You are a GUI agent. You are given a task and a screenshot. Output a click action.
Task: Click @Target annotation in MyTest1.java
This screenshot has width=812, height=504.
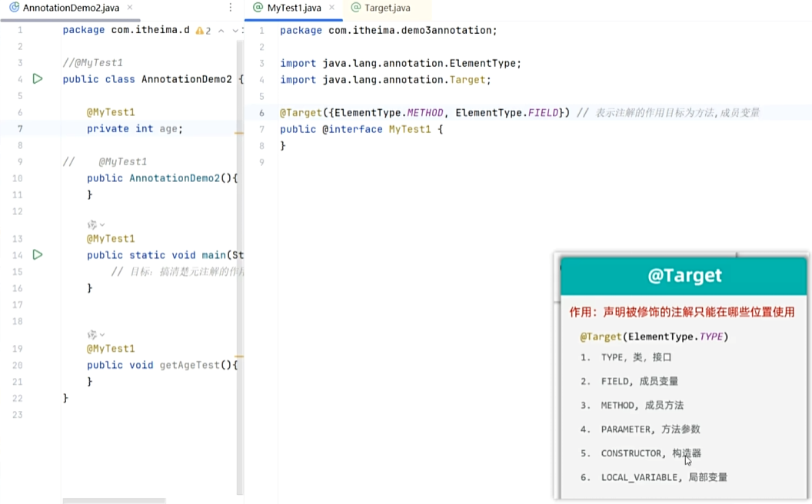click(301, 113)
